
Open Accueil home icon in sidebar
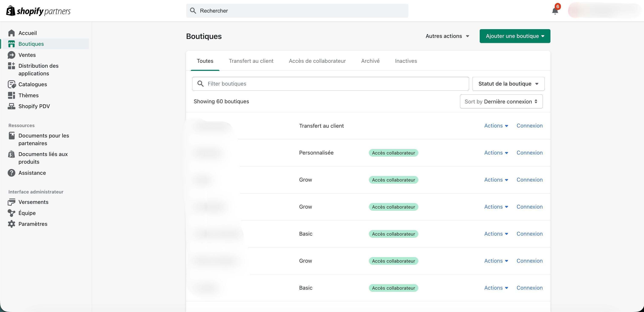(12, 33)
